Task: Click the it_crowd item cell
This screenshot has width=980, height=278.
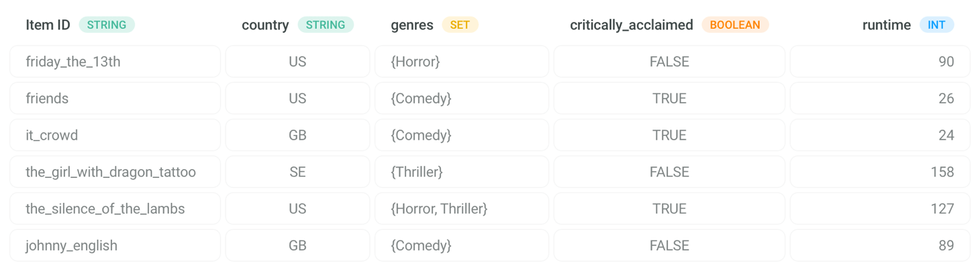Action: [115, 136]
